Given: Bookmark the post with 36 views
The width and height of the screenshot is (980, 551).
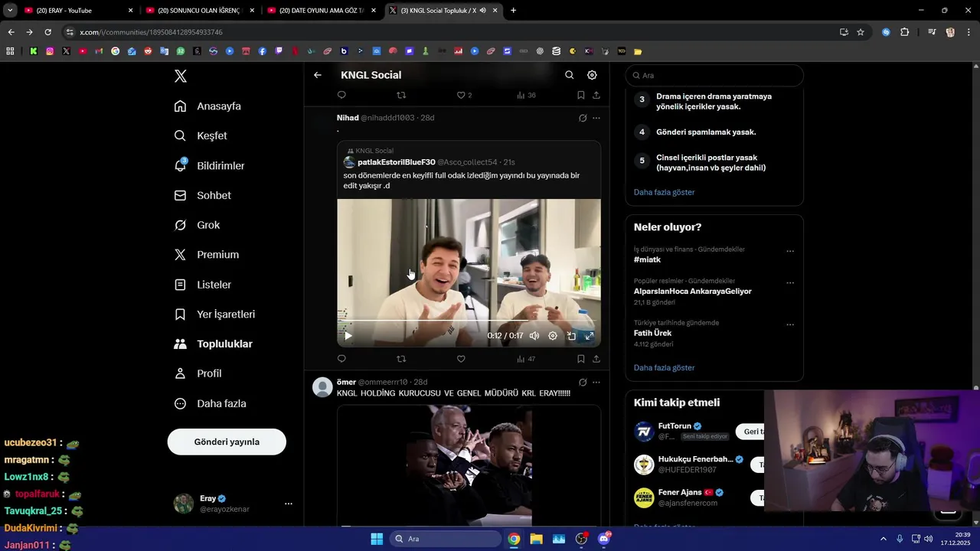Looking at the screenshot, I should (581, 96).
